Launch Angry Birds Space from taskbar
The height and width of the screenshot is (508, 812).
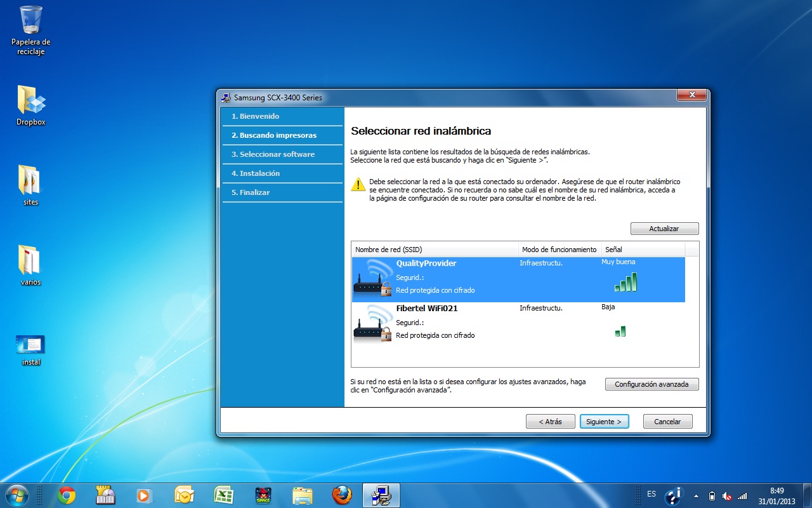[x=263, y=495]
